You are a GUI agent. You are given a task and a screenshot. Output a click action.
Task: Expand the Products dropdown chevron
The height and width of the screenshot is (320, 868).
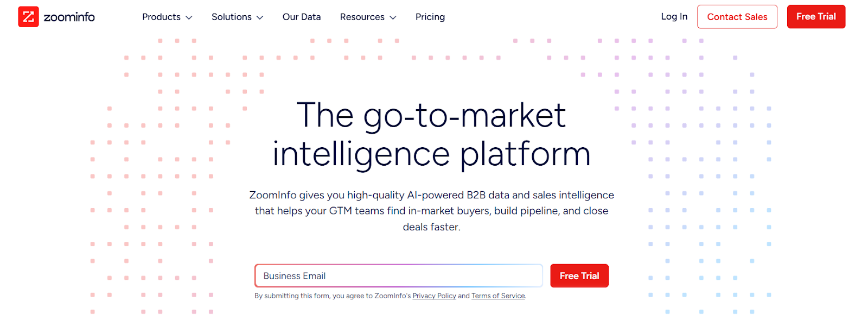coord(189,17)
